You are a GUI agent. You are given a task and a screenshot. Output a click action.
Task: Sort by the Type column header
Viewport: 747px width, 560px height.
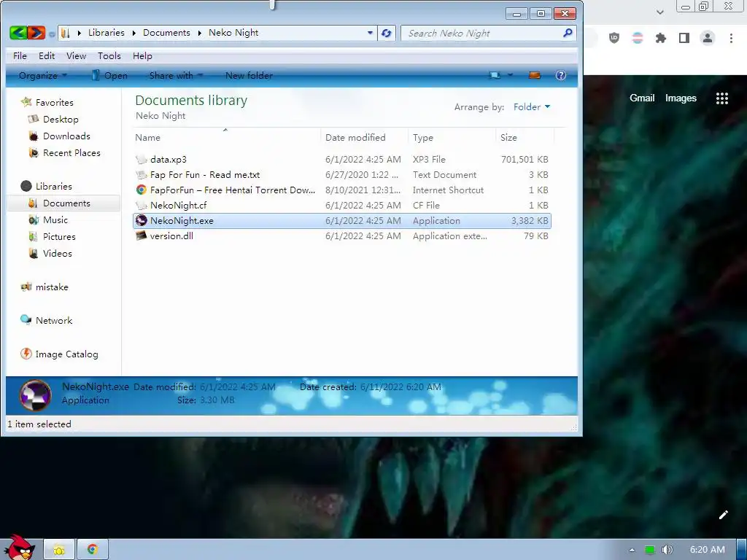(x=452, y=137)
